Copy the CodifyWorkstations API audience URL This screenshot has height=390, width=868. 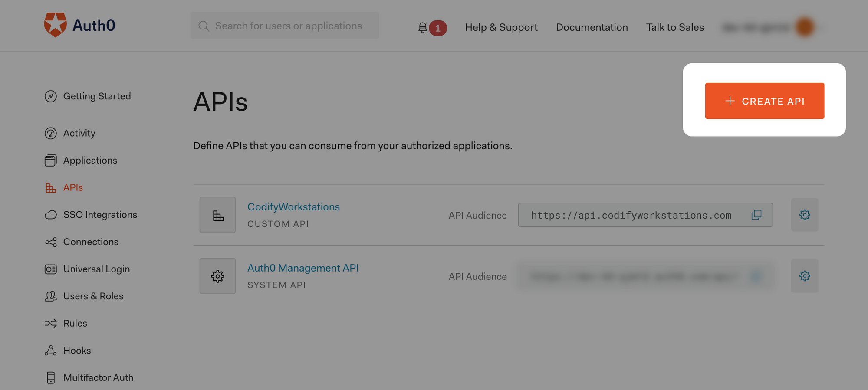(756, 215)
